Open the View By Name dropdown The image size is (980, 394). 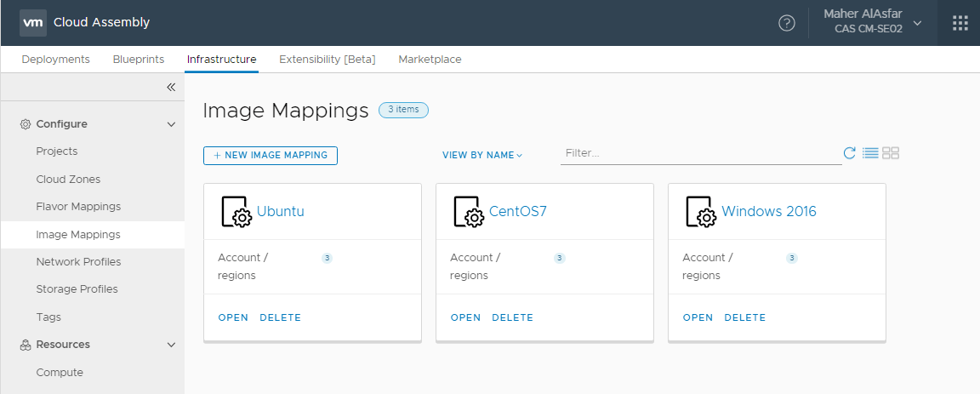click(481, 155)
